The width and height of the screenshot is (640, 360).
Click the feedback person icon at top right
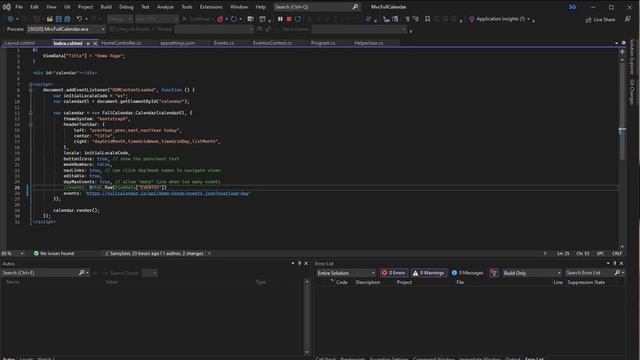[628, 19]
